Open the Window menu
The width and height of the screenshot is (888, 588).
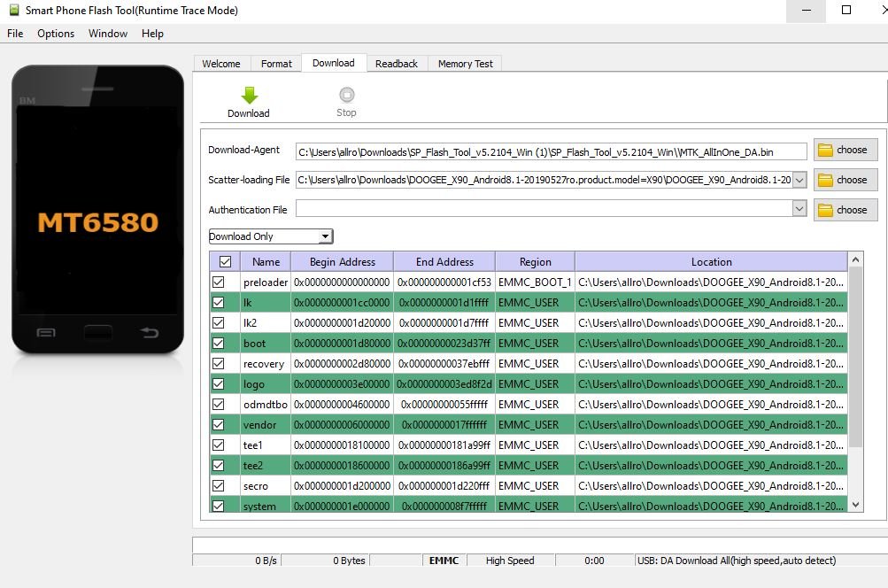[x=108, y=34]
